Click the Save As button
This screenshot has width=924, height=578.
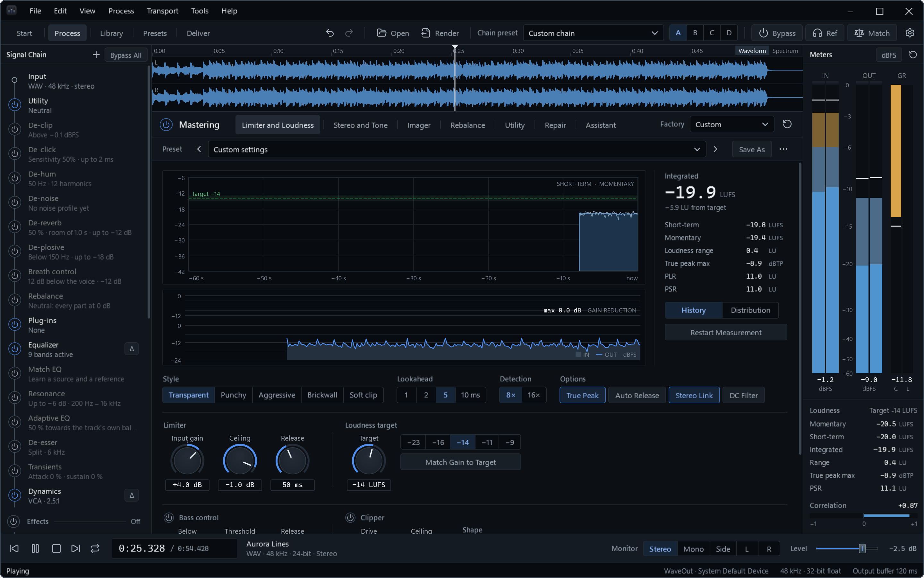pyautogui.click(x=751, y=149)
